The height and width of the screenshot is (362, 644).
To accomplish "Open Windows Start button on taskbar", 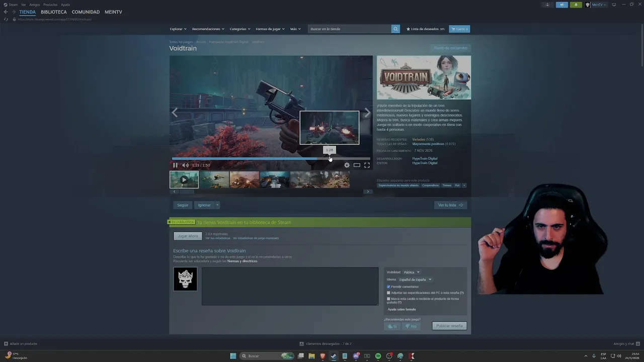I will (233, 356).
